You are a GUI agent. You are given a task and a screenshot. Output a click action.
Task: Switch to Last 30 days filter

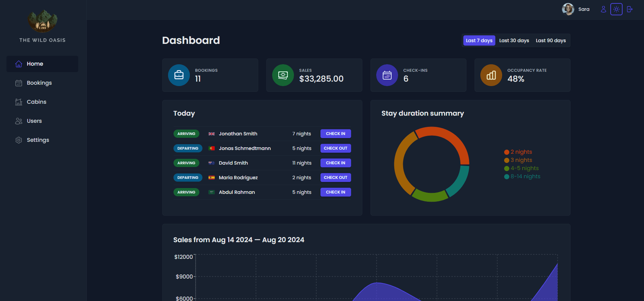pos(514,40)
